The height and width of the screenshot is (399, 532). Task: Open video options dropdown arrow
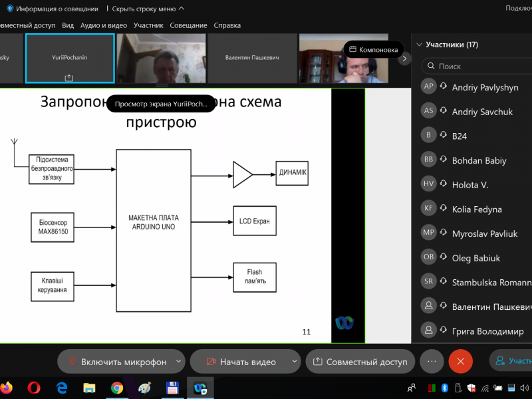(x=294, y=362)
